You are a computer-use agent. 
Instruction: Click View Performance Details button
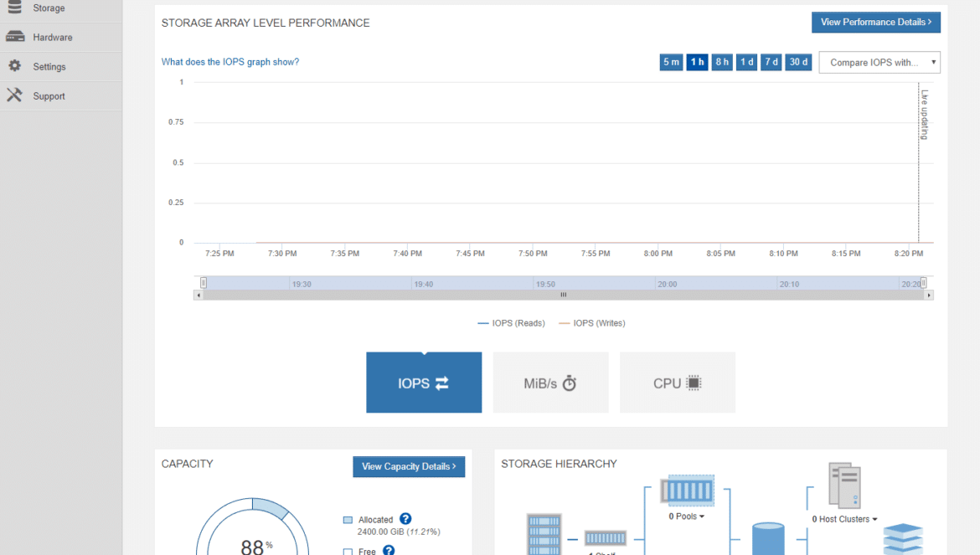point(875,22)
